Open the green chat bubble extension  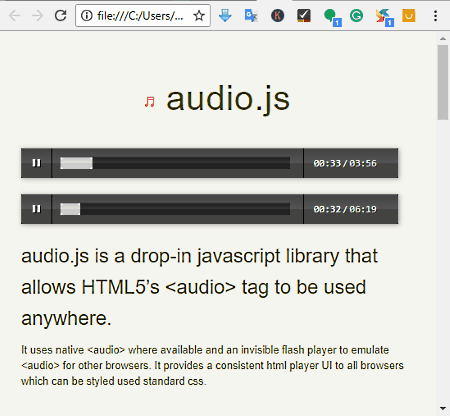pyautogui.click(x=332, y=17)
